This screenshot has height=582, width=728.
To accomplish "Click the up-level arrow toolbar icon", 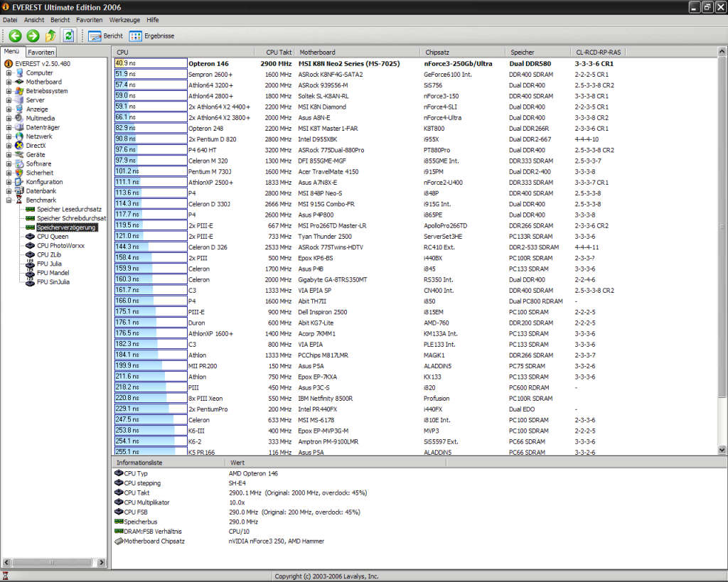I will (50, 36).
